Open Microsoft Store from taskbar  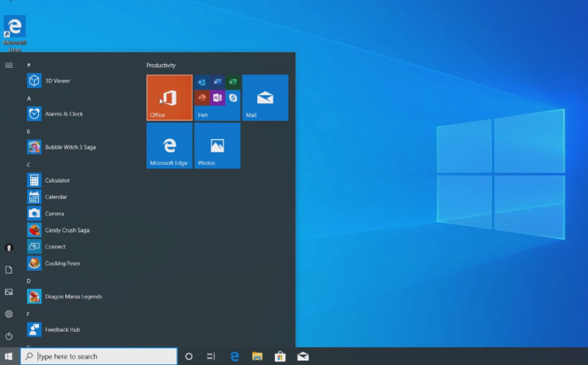click(280, 356)
